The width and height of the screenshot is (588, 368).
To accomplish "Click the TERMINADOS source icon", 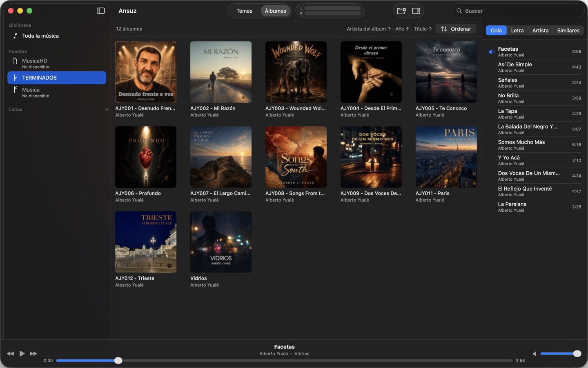I will [15, 78].
